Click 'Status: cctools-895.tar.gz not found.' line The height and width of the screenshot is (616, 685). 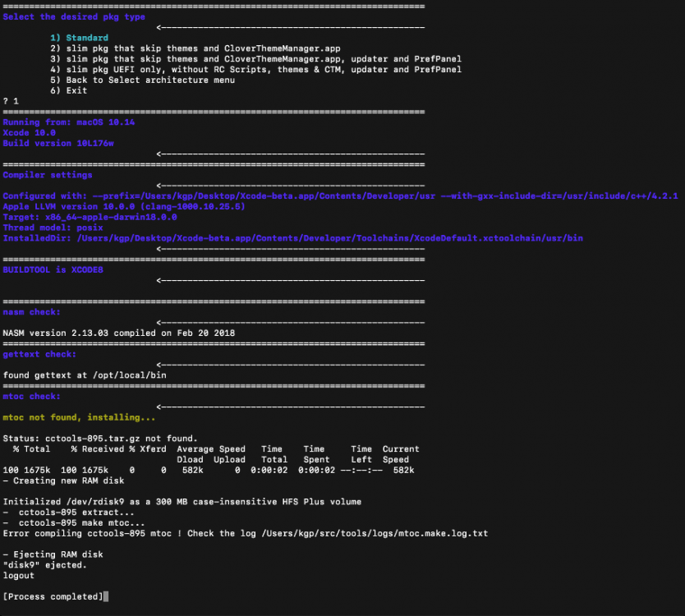click(100, 439)
